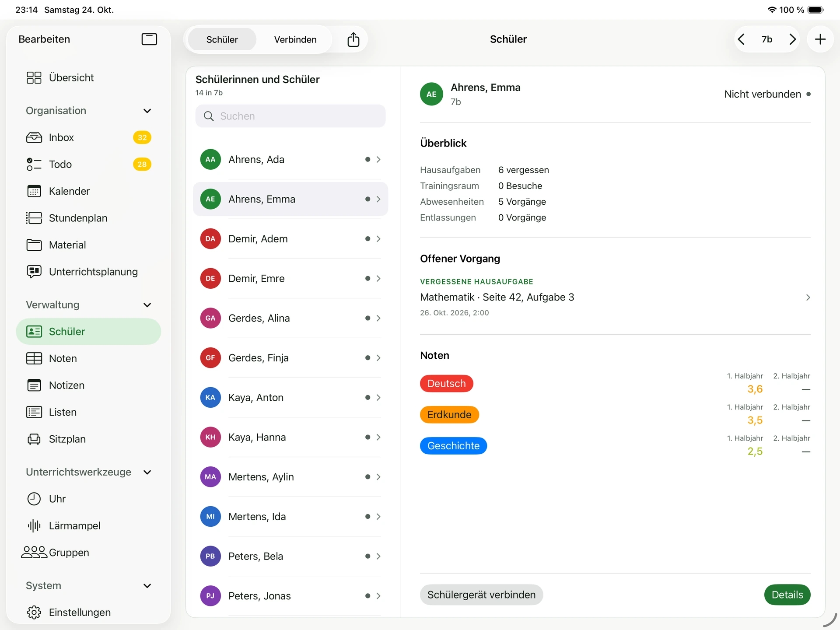Collapse the Organisation section
840x630 pixels.
point(147,111)
